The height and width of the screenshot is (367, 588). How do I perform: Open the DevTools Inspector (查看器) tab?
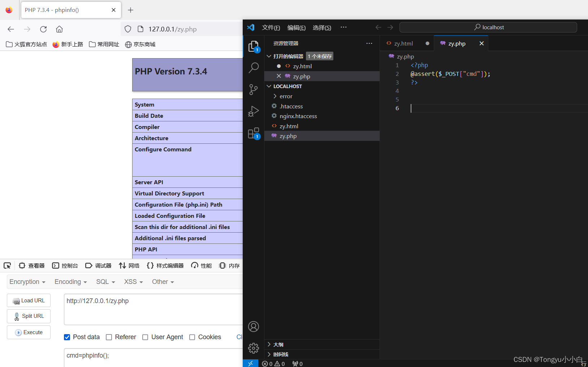pos(32,266)
